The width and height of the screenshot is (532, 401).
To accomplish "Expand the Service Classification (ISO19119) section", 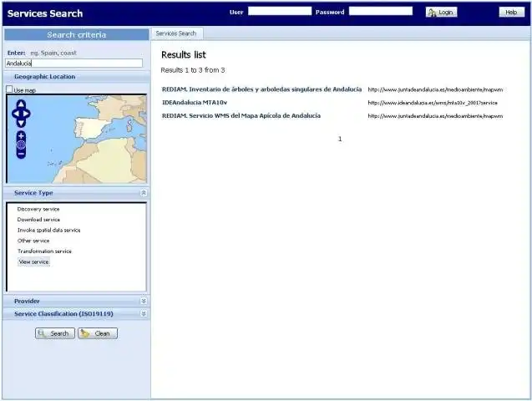I will coord(144,314).
